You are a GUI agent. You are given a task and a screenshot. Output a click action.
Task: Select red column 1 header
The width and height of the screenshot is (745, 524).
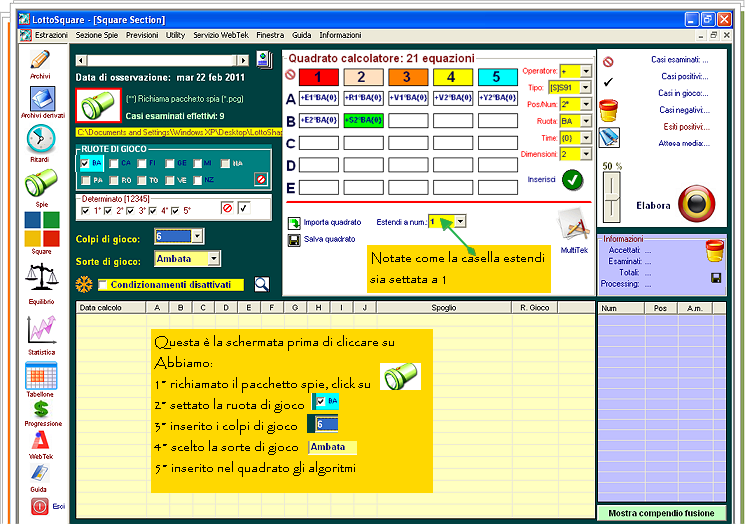pyautogui.click(x=319, y=77)
